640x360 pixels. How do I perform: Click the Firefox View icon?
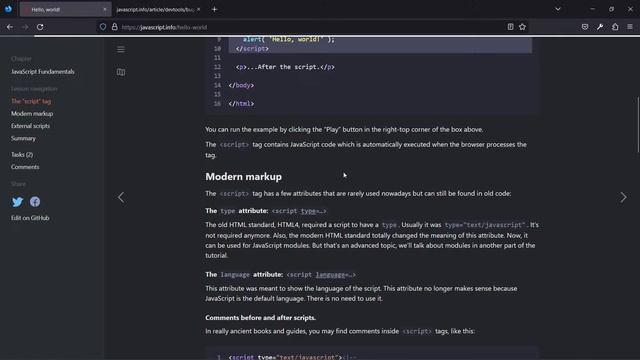coord(8,9)
